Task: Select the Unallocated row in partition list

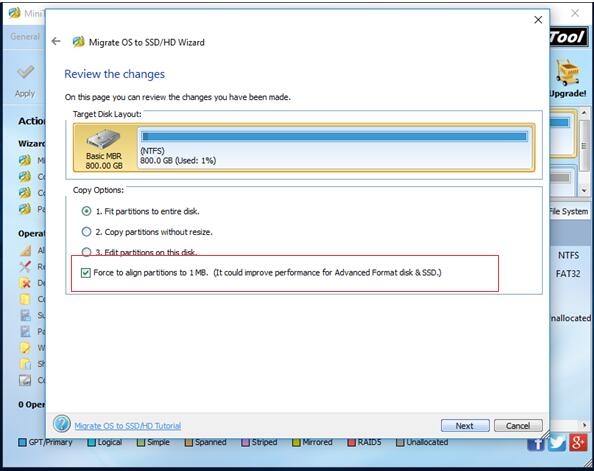Action: [570, 318]
